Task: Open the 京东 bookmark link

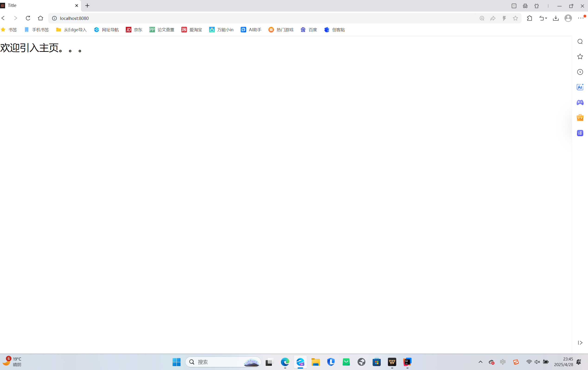Action: 134,30
